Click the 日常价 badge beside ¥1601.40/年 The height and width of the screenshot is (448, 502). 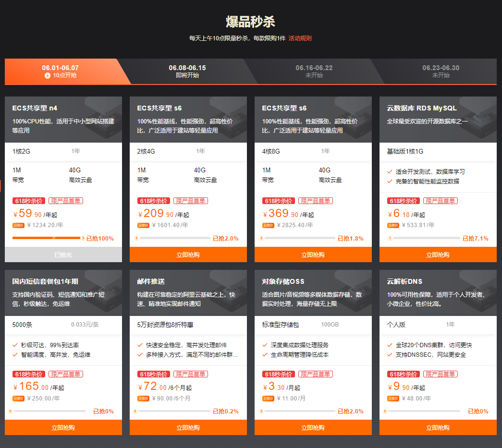point(144,225)
